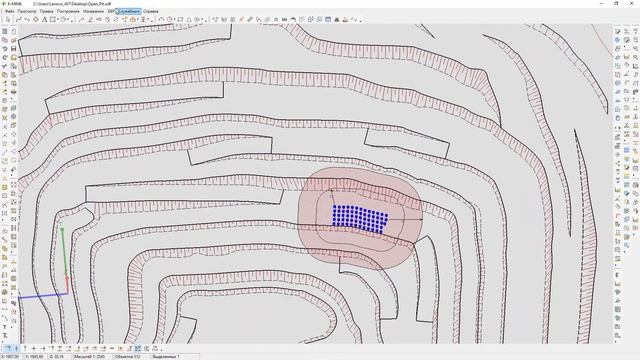Open the highlighted Служебные menu

click(129, 11)
